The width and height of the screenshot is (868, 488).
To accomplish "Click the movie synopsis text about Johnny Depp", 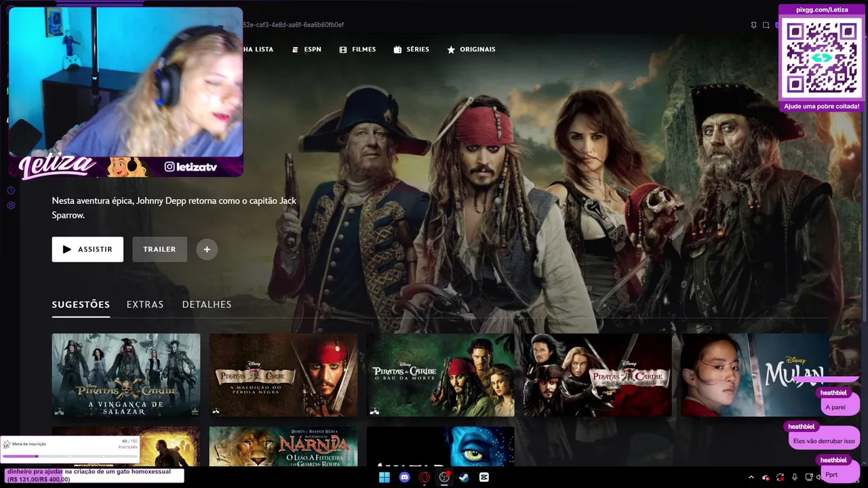I will pyautogui.click(x=174, y=208).
